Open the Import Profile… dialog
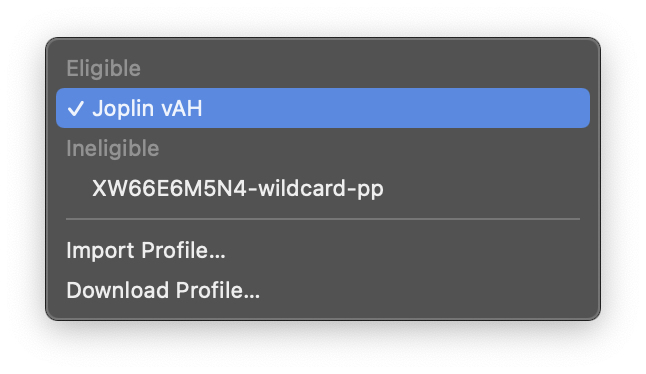 click(x=323, y=250)
